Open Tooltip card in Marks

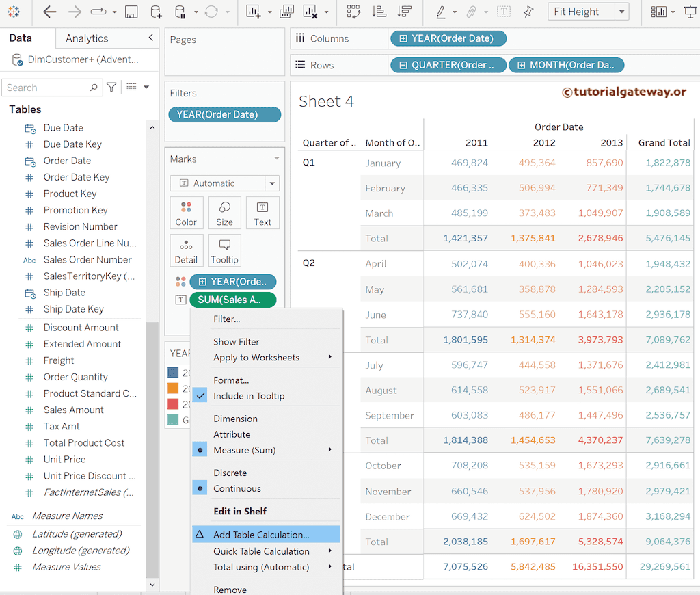click(224, 250)
